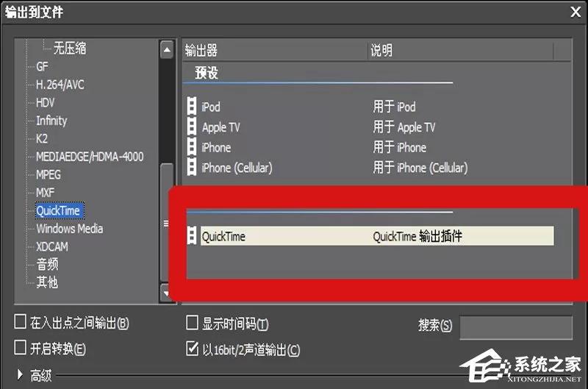Click the 用于 iPod description
Viewport: 588px width, 389px height.
coord(394,107)
